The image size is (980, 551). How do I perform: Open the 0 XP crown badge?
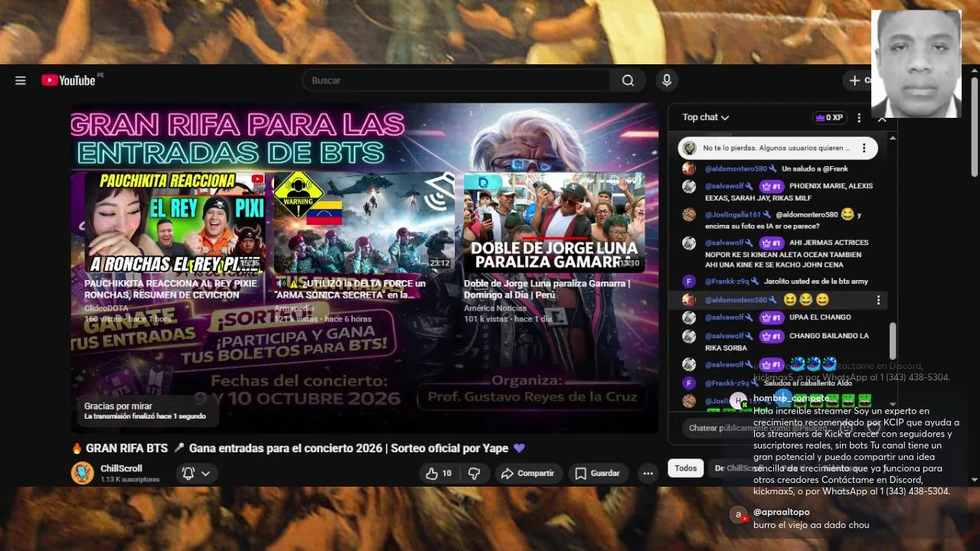coord(828,118)
